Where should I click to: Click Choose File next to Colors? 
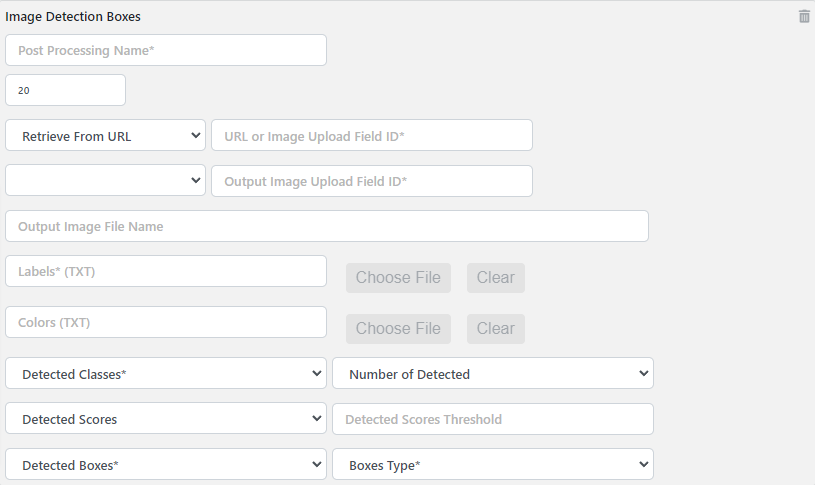pos(398,328)
